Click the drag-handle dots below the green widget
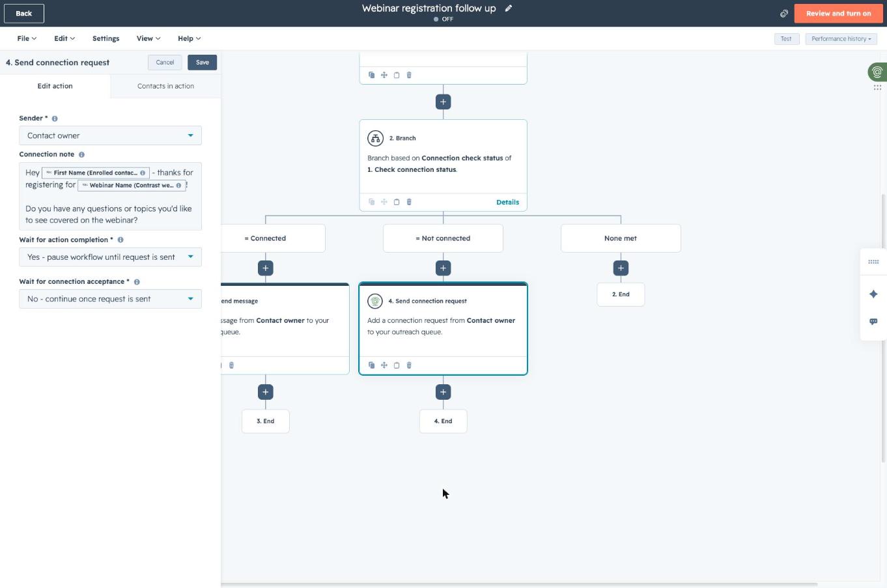The width and height of the screenshot is (887, 588). (x=877, y=87)
